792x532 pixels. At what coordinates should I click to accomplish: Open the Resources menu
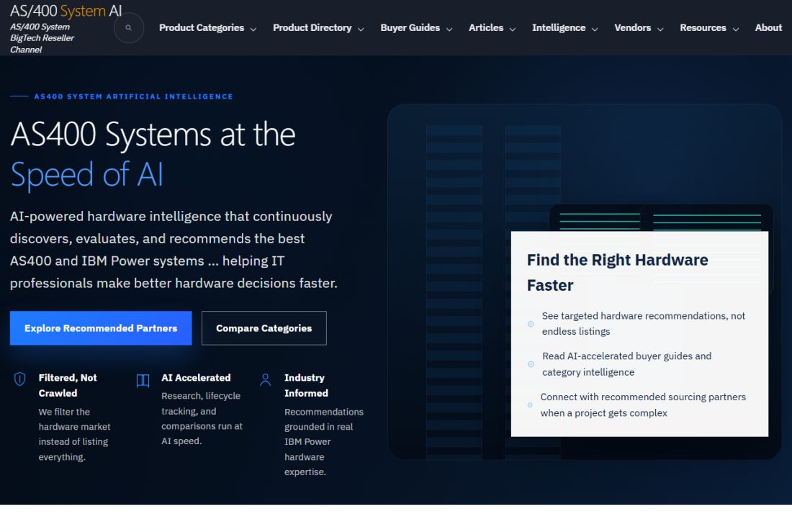click(x=709, y=28)
